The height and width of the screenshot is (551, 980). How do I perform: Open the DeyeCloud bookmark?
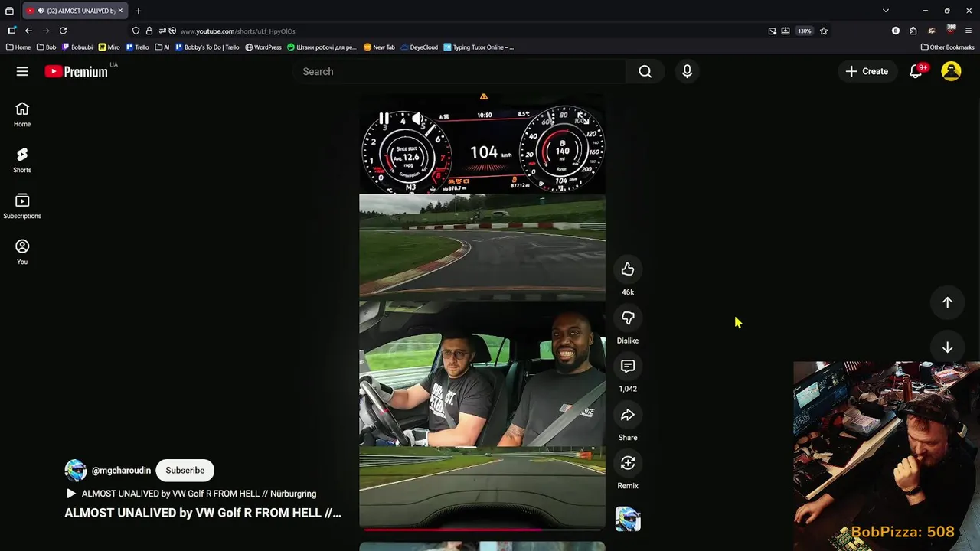pos(420,47)
